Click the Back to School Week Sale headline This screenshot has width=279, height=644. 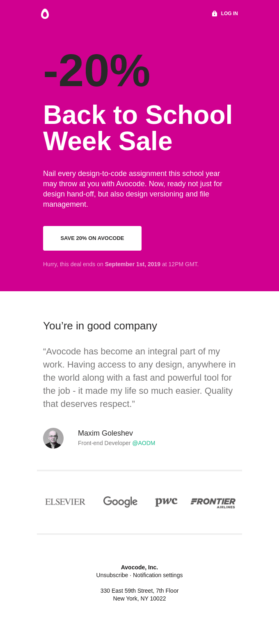137,128
